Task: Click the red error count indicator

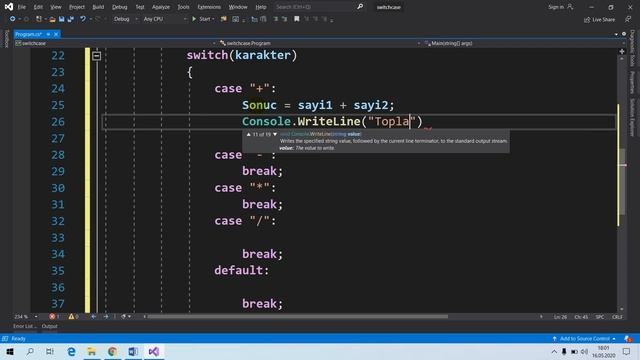Action: [x=54, y=317]
